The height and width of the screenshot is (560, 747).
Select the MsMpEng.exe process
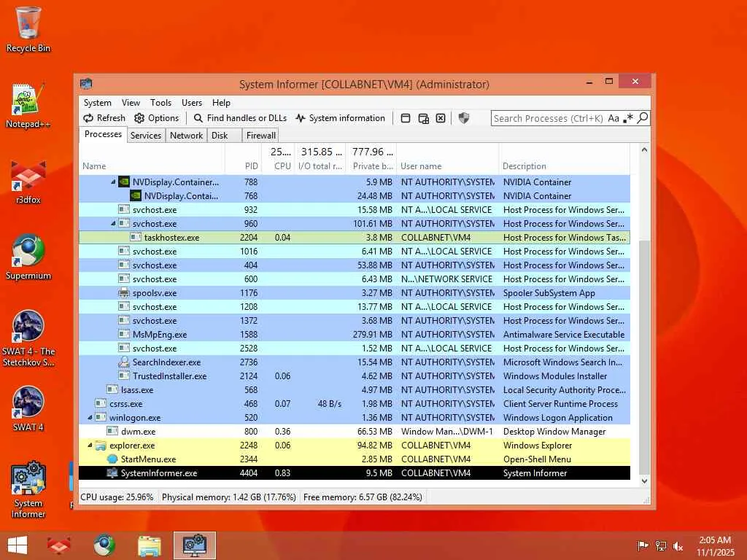[x=355, y=334]
